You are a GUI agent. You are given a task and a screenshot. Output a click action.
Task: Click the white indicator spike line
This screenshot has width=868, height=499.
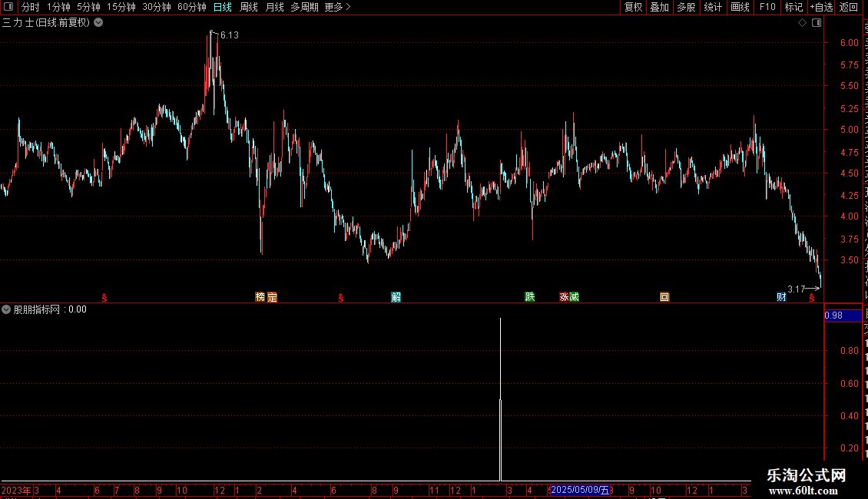(x=500, y=398)
